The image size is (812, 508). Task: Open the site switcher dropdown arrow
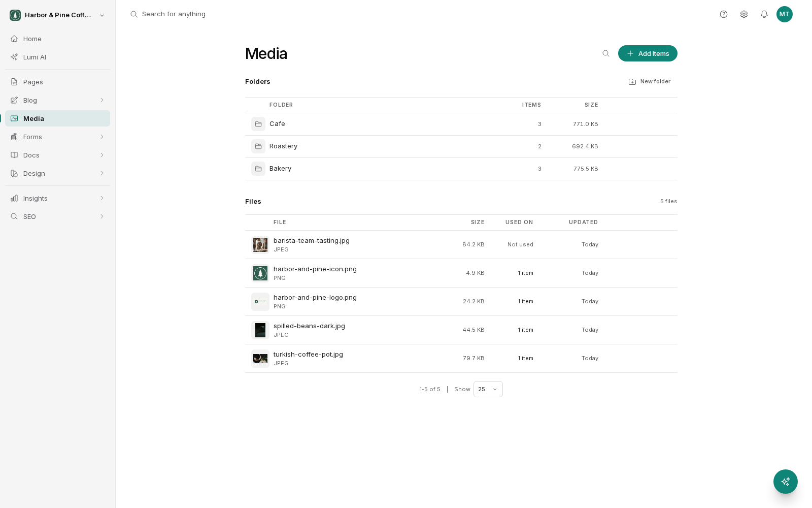(x=102, y=15)
